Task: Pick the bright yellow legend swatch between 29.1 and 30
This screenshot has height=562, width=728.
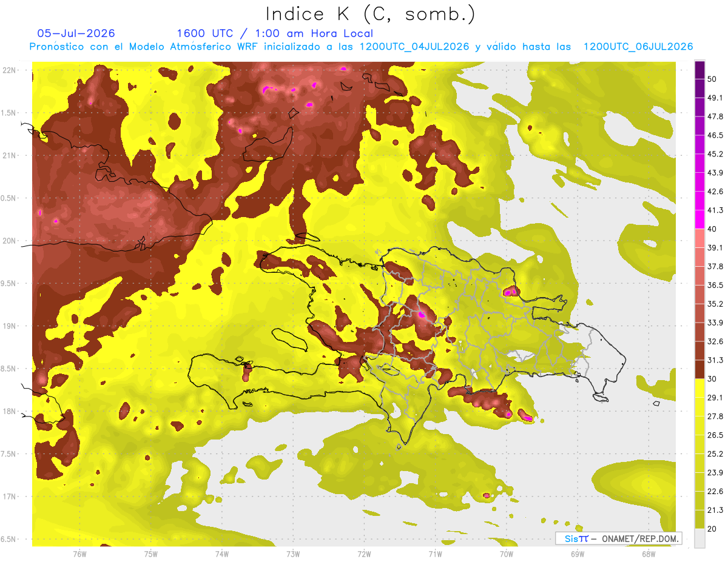Action: coord(699,389)
